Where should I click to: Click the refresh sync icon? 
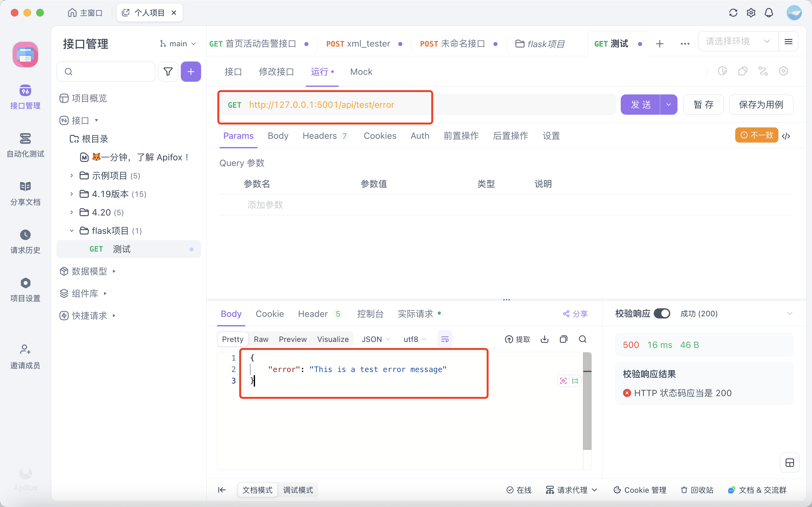[x=733, y=13]
